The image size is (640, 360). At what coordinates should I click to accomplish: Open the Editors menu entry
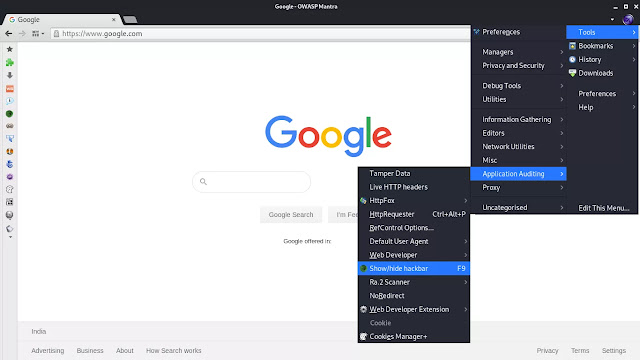(x=518, y=133)
